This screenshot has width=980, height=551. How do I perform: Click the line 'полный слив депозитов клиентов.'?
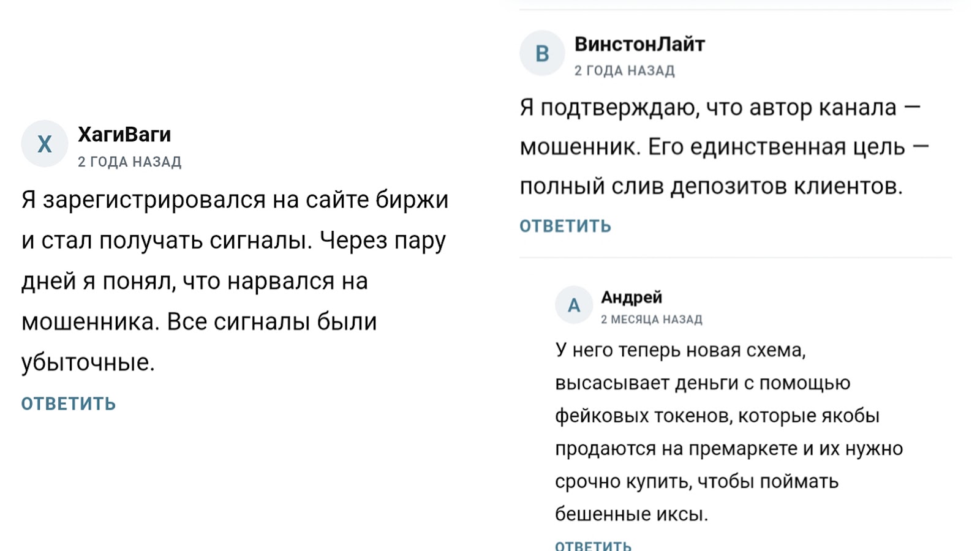pos(711,186)
